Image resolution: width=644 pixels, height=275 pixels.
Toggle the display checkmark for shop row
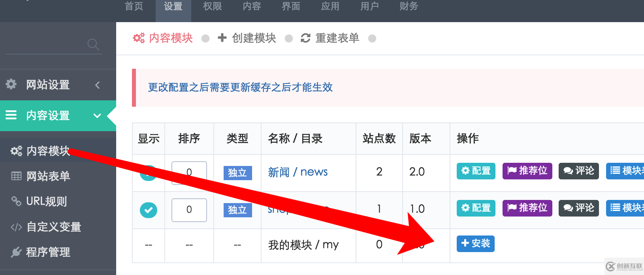tap(149, 210)
